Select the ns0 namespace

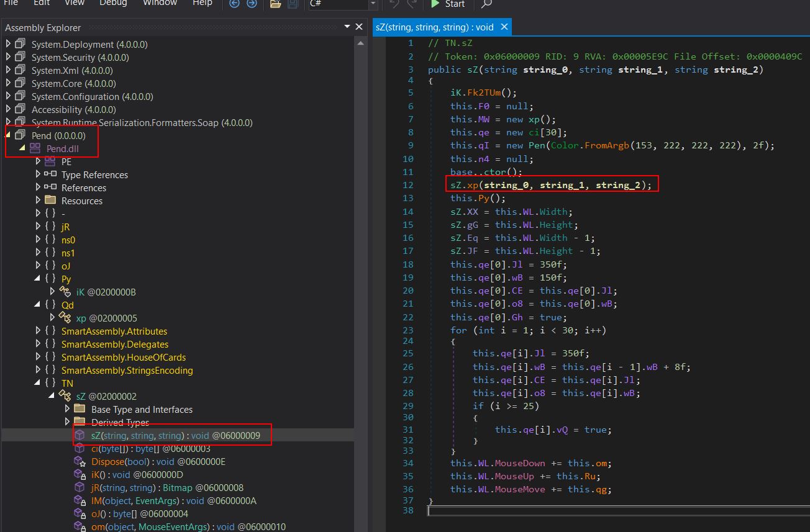pos(68,240)
